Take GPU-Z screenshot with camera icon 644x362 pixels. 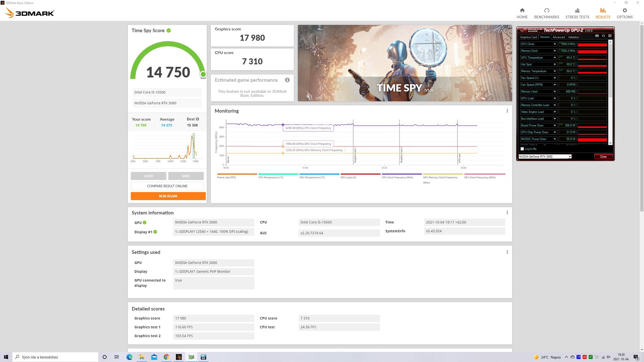point(597,36)
